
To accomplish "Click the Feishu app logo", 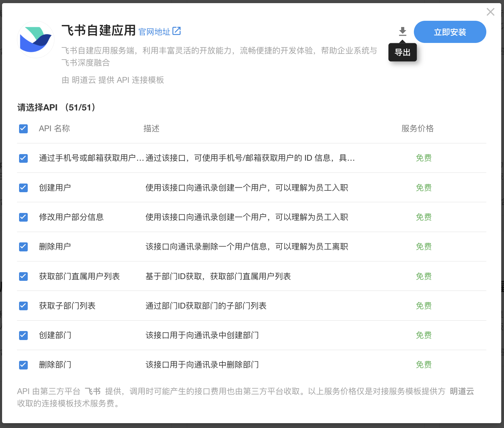I will coord(36,39).
